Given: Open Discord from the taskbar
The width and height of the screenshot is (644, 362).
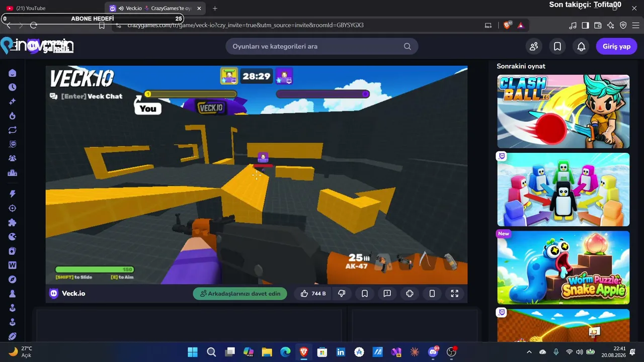Looking at the screenshot, I should click(x=433, y=352).
